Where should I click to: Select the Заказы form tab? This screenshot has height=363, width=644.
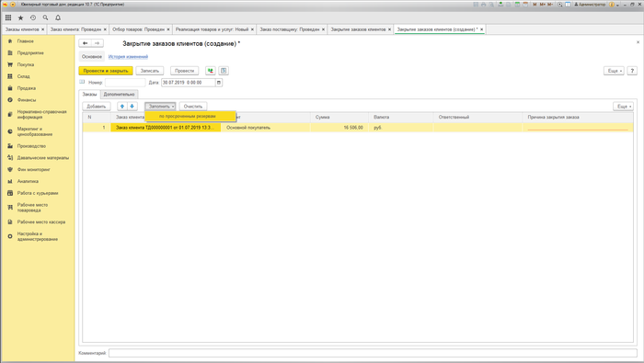(89, 95)
